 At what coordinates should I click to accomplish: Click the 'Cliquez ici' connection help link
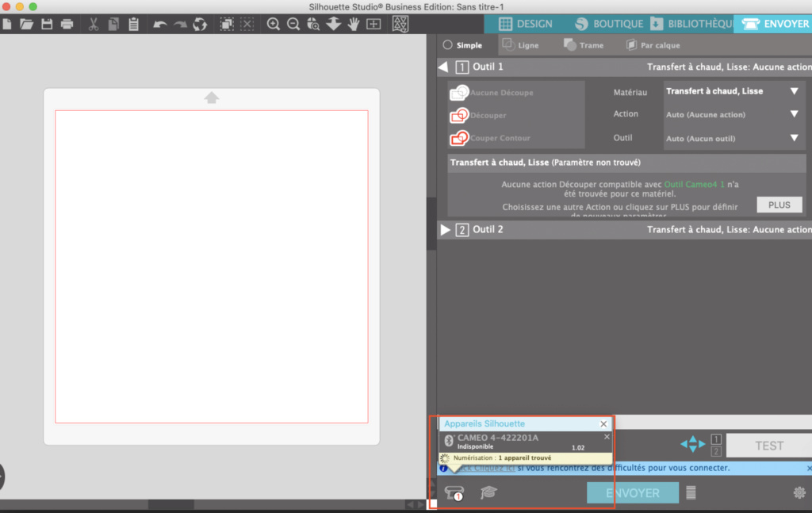(488, 468)
